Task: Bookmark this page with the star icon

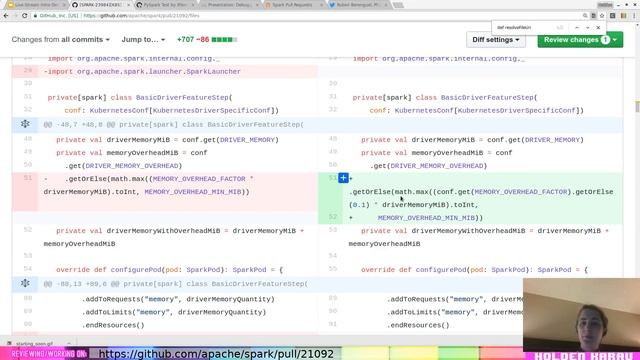Action: (x=602, y=16)
